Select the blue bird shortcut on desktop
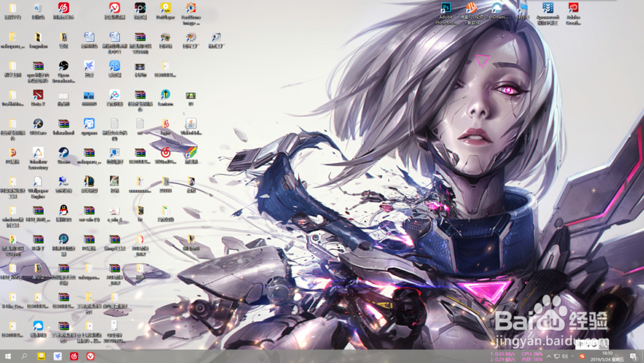The image size is (644, 363). point(89,69)
